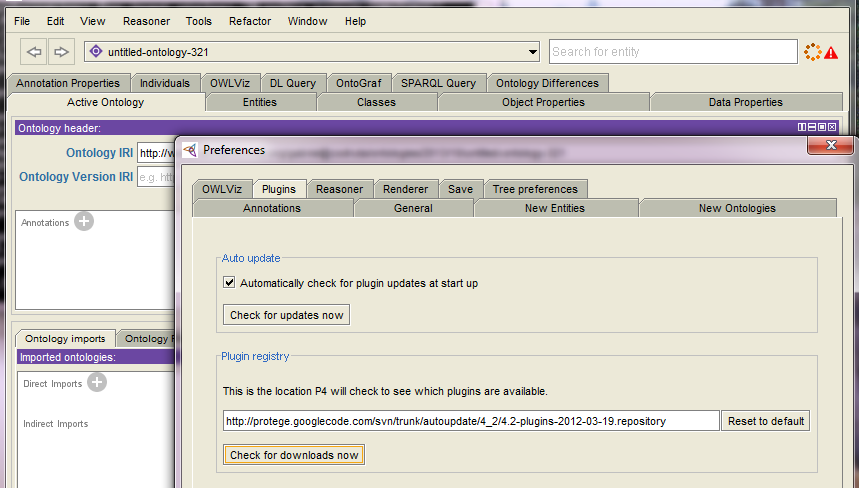The width and height of the screenshot is (859, 488).
Task: Expand the ontology selector dropdown
Action: coord(533,52)
